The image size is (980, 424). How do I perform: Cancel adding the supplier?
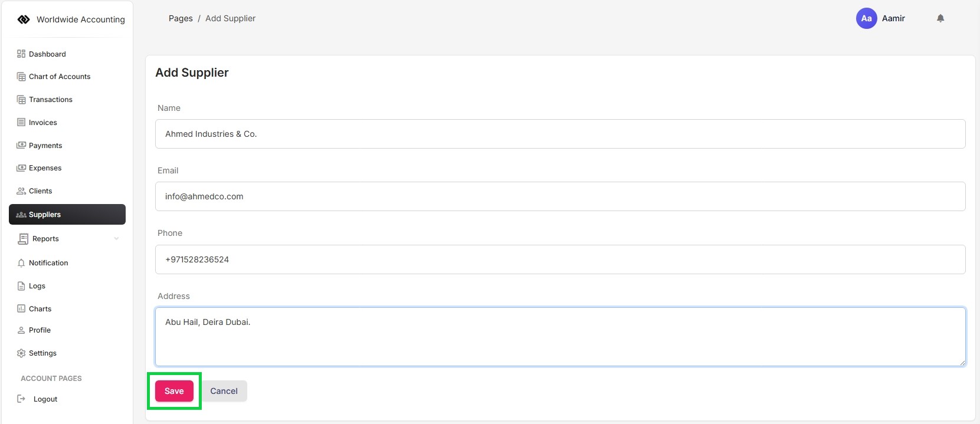(x=224, y=391)
